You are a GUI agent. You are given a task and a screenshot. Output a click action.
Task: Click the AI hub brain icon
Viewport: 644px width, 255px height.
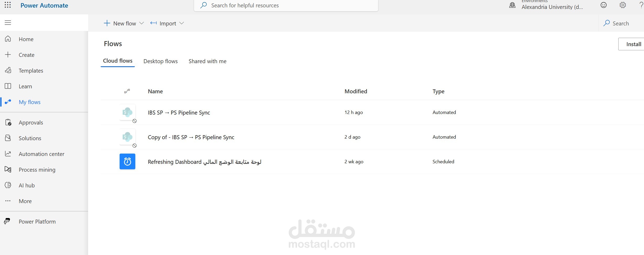click(x=8, y=185)
